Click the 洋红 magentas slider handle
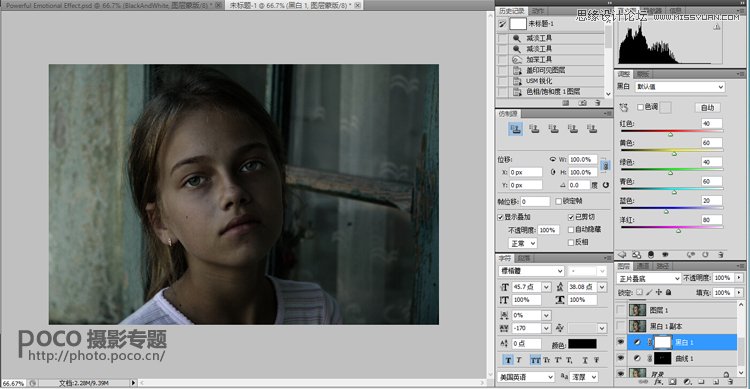Viewport: 750px width, 389px height. [x=678, y=231]
